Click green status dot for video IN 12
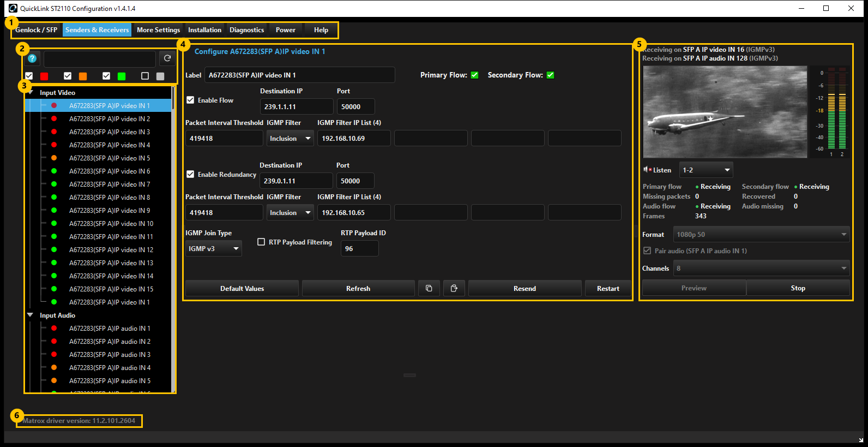 click(54, 249)
